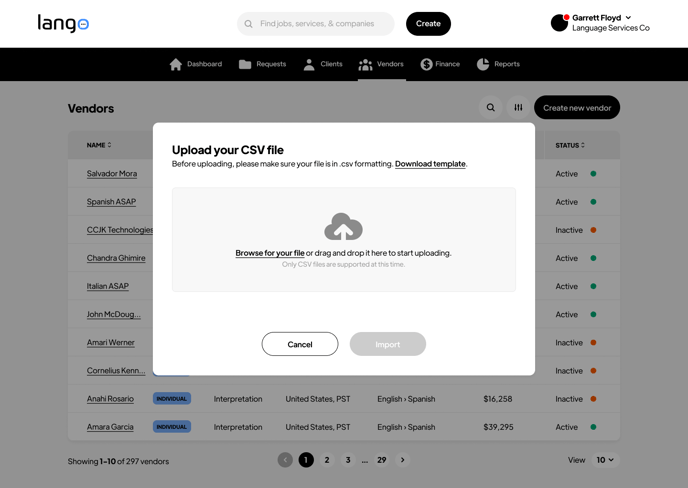Screen dimensions: 688x488
Task: Click green status dot for Salvador Mora
Action: click(x=593, y=174)
